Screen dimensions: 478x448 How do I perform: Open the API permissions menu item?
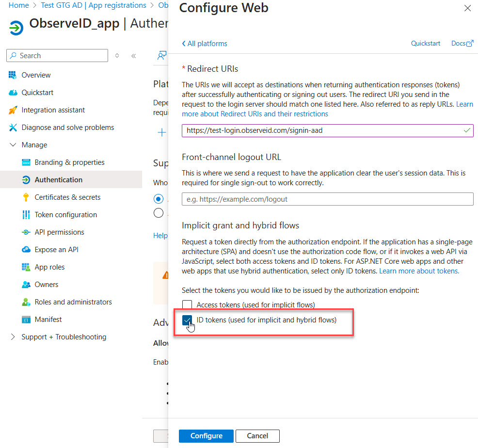coord(59,232)
